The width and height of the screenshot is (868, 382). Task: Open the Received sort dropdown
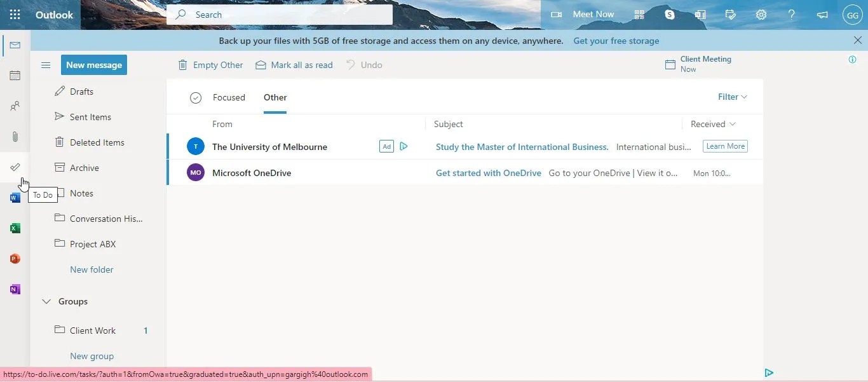tap(713, 124)
